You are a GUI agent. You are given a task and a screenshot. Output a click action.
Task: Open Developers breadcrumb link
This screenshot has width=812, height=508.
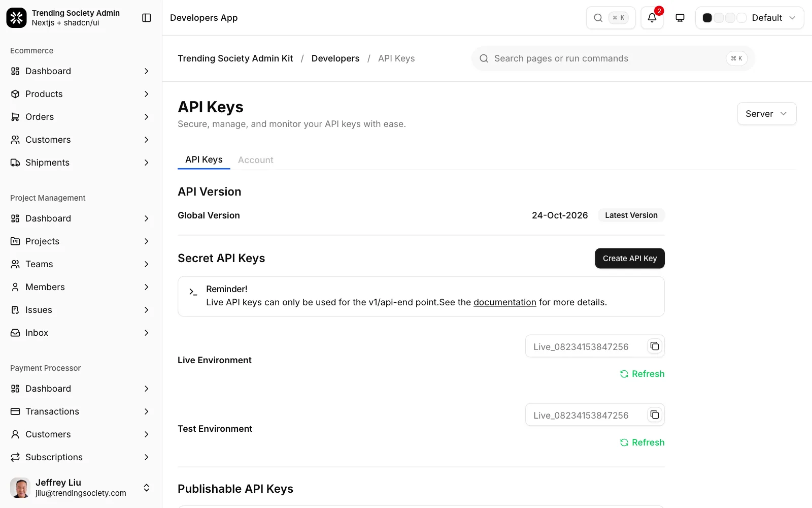pos(335,58)
